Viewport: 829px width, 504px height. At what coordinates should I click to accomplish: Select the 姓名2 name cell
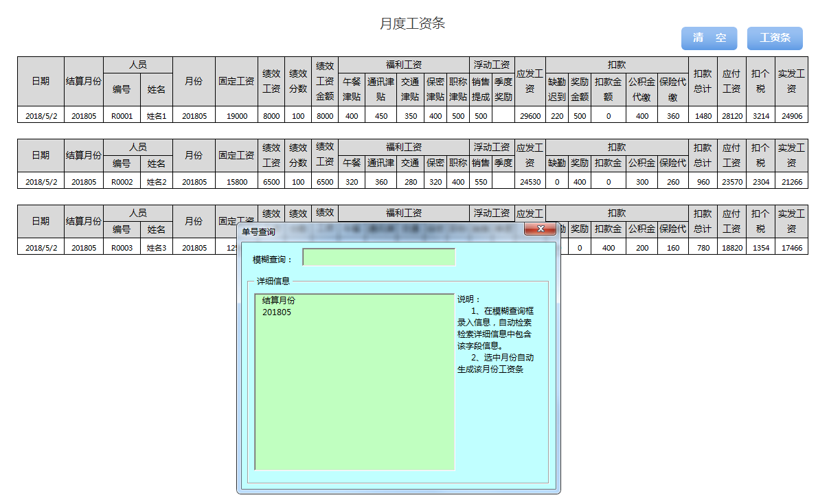pos(155,181)
